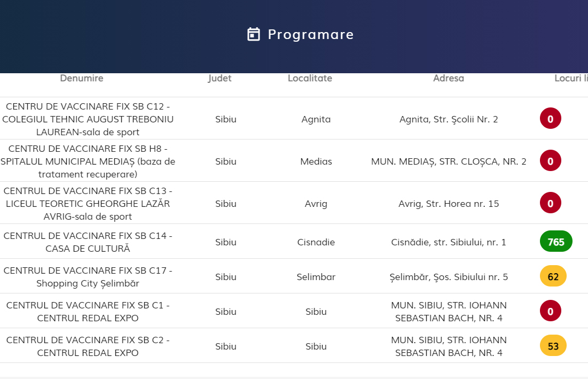Select SB C14 Casa de Cultură center
Image resolution: width=588 pixels, height=379 pixels.
pyautogui.click(x=88, y=242)
